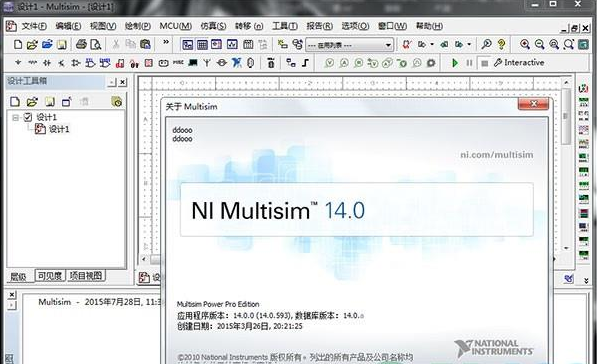Open the Grapher view icon
This screenshot has width=597, height=364.
pos(232,44)
